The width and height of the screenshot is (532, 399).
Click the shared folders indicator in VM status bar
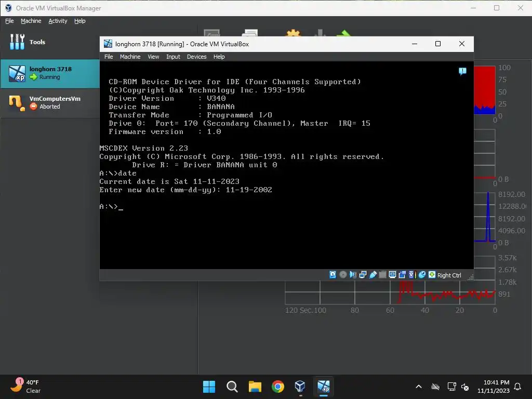point(382,275)
